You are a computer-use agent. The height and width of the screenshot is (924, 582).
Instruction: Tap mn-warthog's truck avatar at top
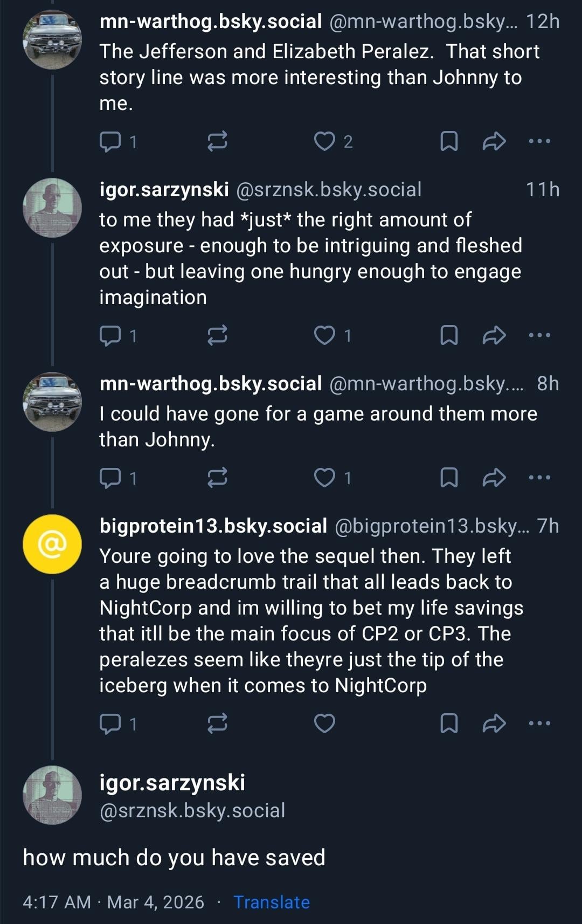tap(52, 40)
